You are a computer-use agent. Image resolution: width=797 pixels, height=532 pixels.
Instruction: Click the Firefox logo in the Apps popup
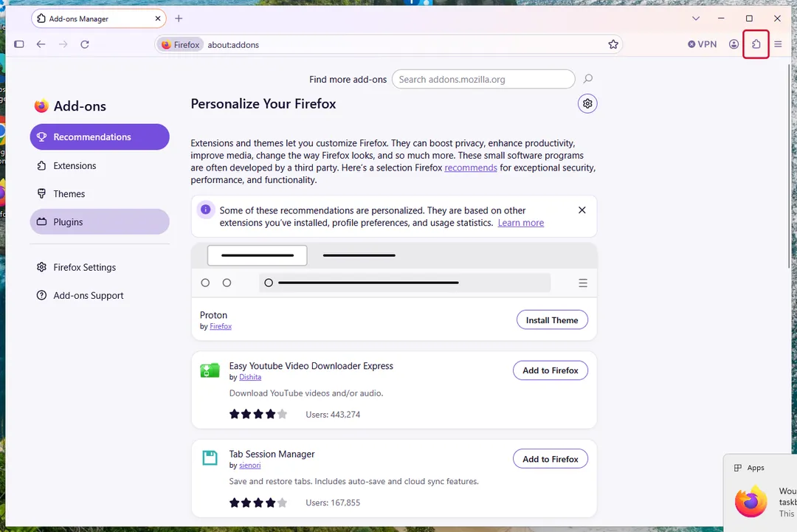pos(751,501)
